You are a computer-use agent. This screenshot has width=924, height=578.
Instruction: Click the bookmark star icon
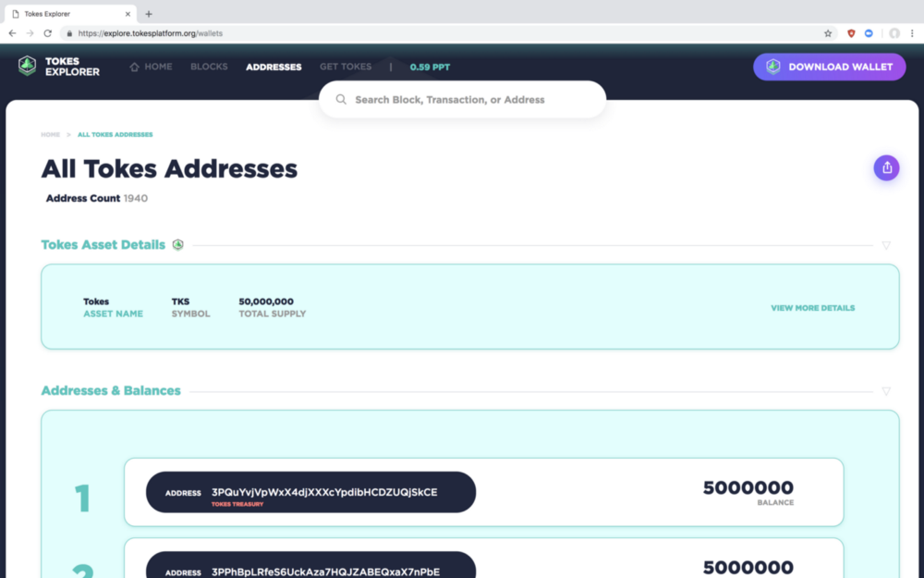click(x=828, y=33)
